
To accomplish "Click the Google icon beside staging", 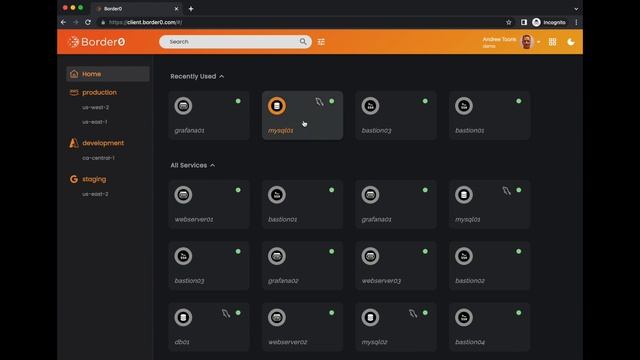I will 73,179.
